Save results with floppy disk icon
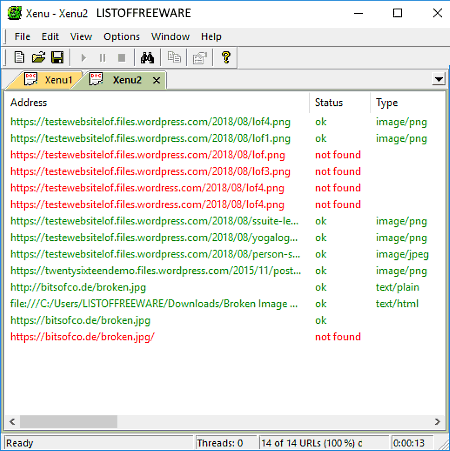The image size is (450, 451). click(57, 57)
